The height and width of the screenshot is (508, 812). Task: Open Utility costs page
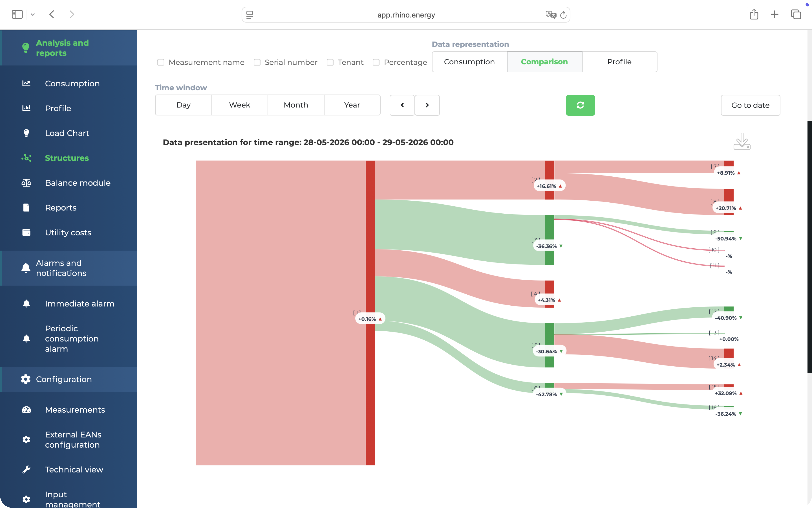(68, 233)
